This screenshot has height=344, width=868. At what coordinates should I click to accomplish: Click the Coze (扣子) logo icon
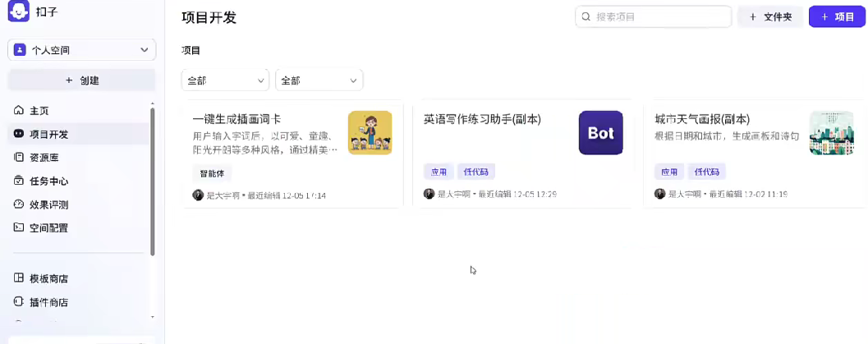19,13
